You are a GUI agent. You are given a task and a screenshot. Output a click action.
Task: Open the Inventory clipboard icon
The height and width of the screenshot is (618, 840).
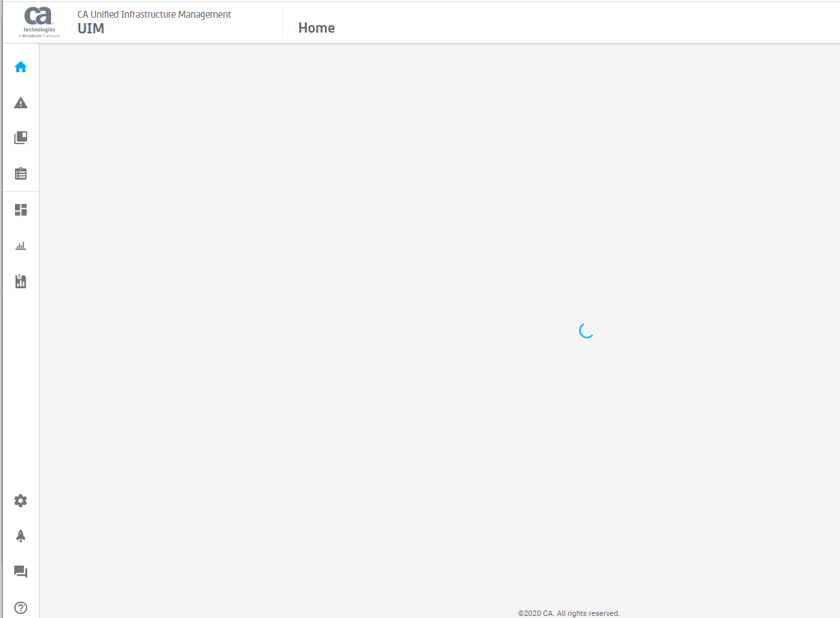pos(20,173)
